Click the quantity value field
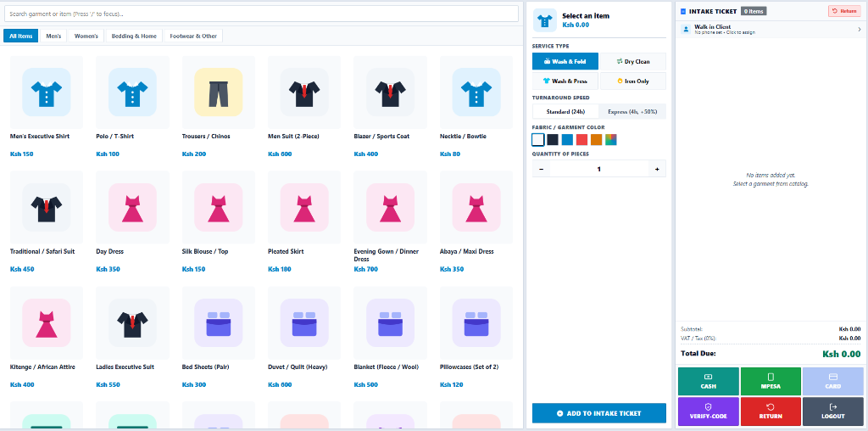The height and width of the screenshot is (431, 868). [x=599, y=169]
